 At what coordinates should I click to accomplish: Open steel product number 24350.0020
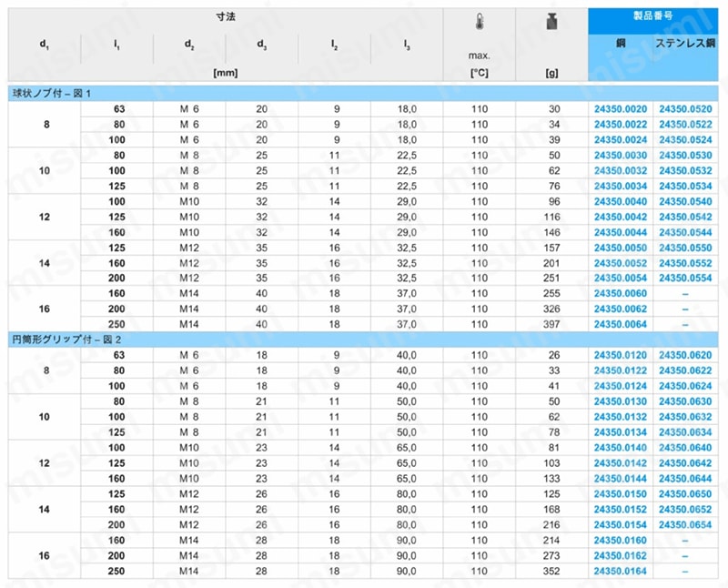click(621, 109)
